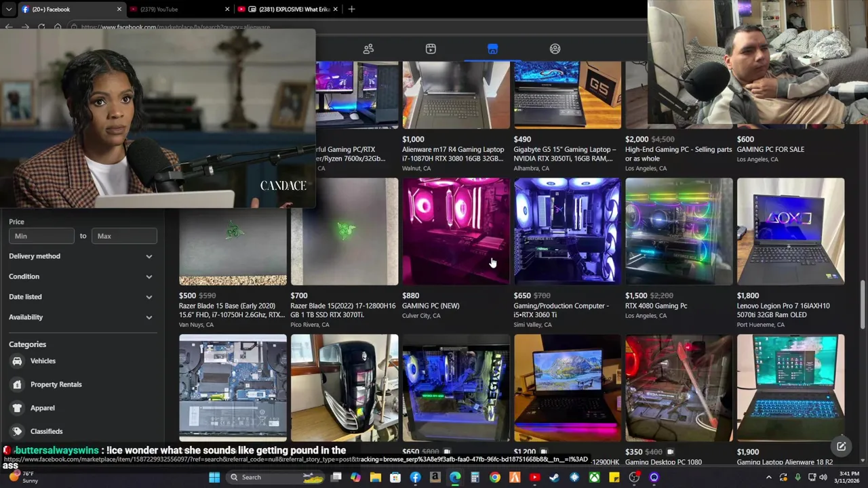Viewport: 868px width, 488px height.
Task: Open Microsoft Edge from the taskbar
Action: click(x=455, y=477)
